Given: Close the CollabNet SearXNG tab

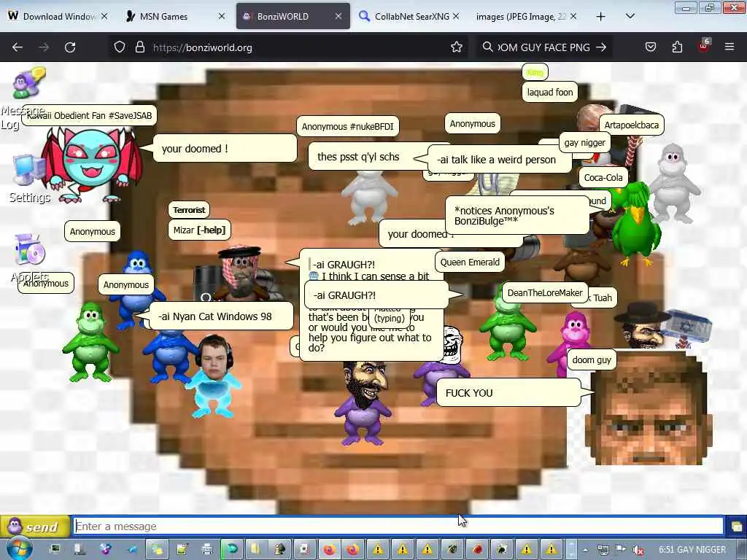Looking at the screenshot, I should [x=456, y=16].
